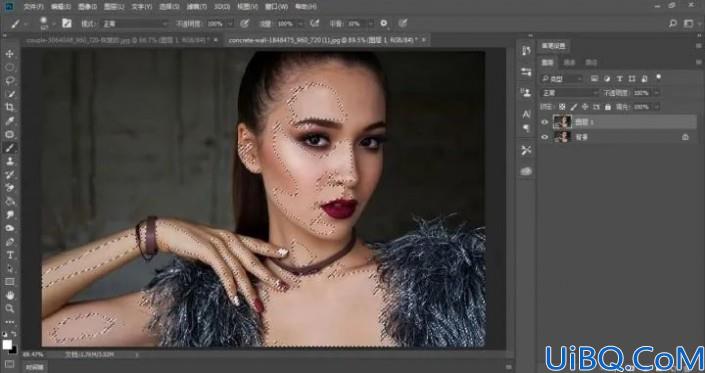Select the Clone Stamp tool
705x373 pixels.
click(9, 161)
